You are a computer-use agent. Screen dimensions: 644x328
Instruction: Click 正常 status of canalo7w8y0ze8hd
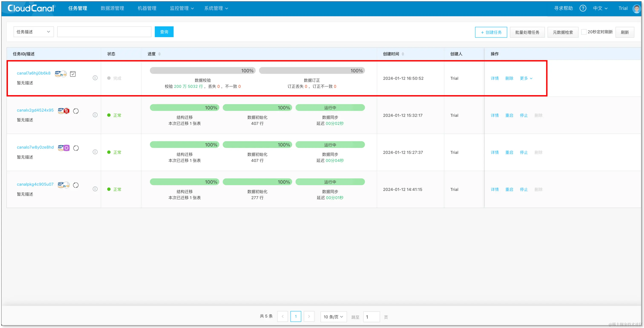point(114,152)
